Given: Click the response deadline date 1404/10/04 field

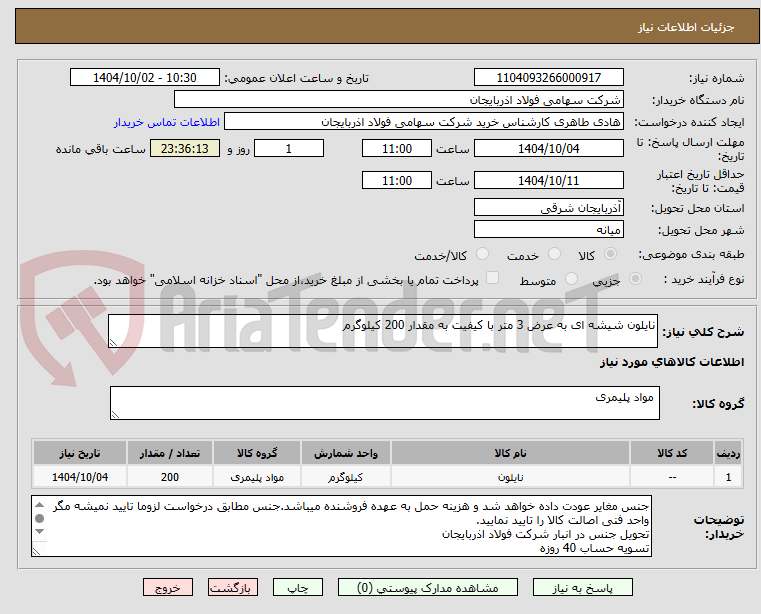Looking at the screenshot, I should 548,149.
